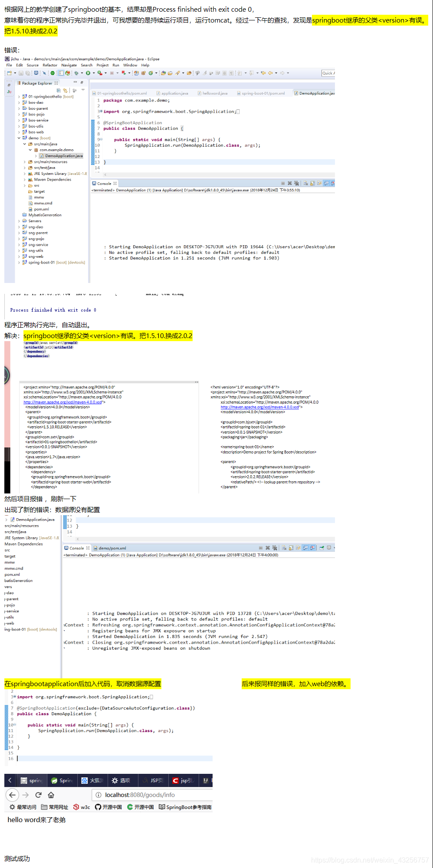
Task: Select pom.xml under demo project
Action: (39, 209)
